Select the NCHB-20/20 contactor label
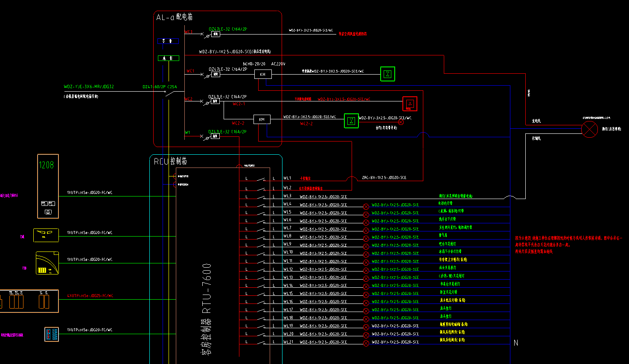Screen dimensions: 629x364 click(254, 64)
